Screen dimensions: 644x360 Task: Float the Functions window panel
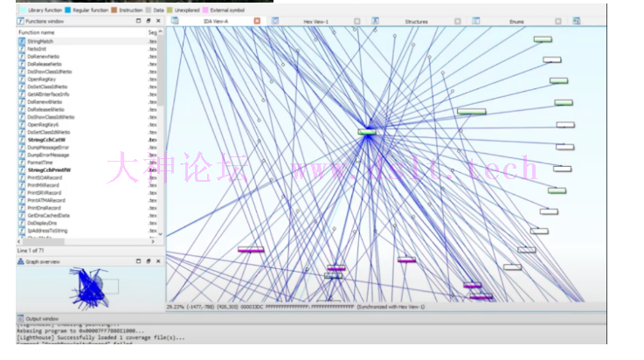[x=149, y=20]
